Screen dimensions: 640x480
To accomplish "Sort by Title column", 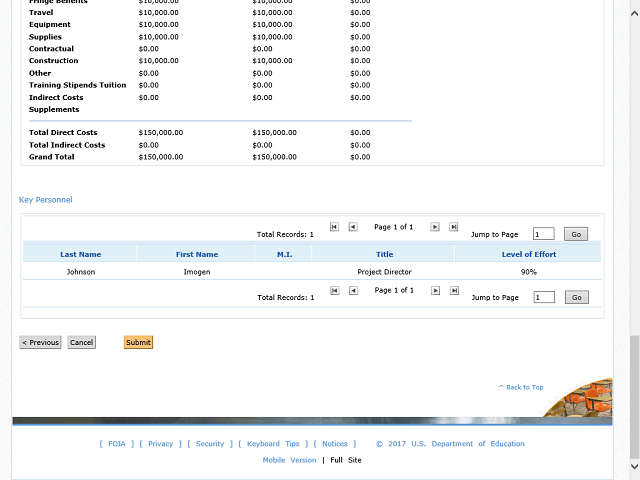I will (384, 254).
